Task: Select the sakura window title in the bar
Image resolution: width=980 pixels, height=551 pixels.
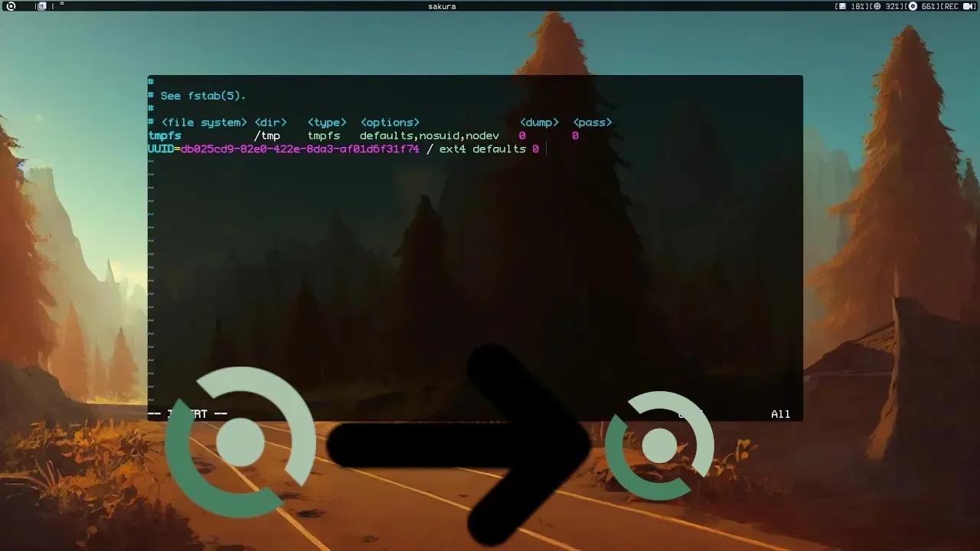Action: [443, 5]
